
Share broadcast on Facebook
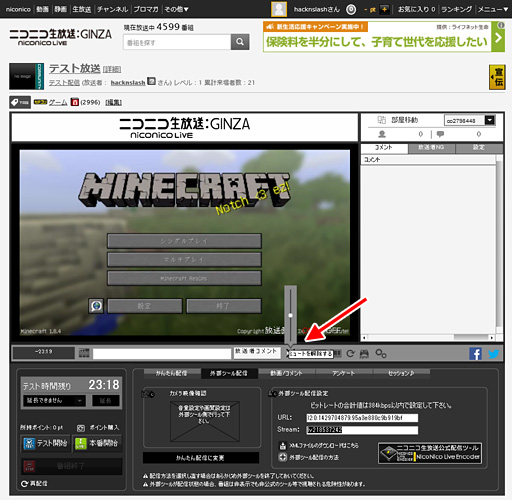pyautogui.click(x=475, y=354)
